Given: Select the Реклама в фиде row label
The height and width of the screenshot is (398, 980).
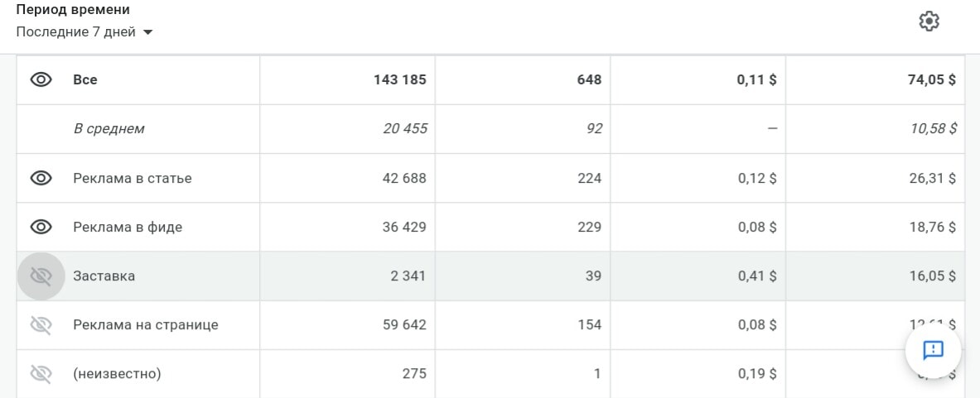Looking at the screenshot, I should click(128, 227).
